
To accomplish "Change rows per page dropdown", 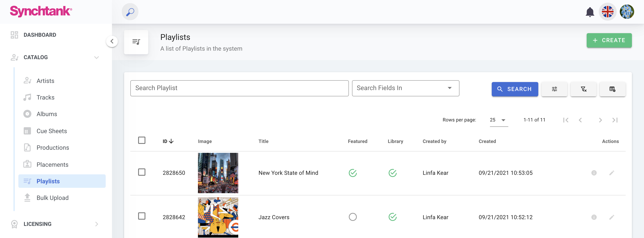I will coord(498,120).
